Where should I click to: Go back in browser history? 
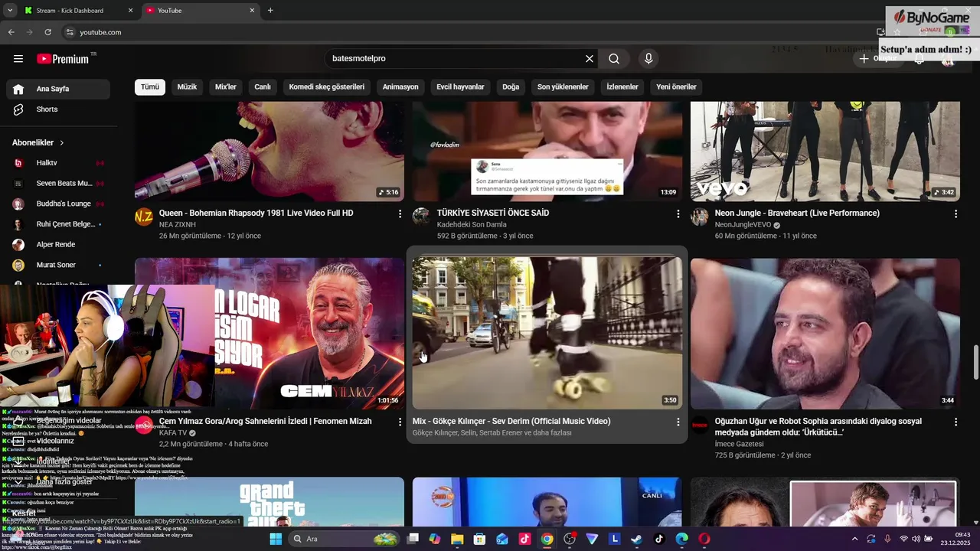(x=11, y=32)
